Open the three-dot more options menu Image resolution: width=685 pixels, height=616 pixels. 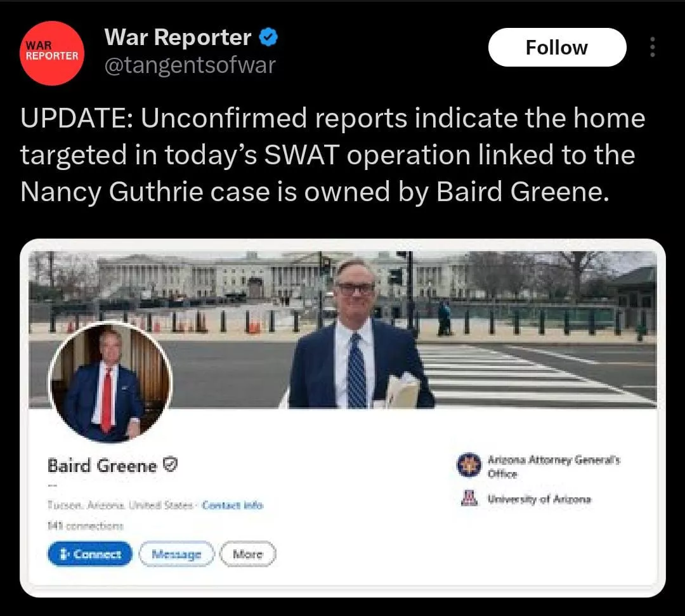652,47
